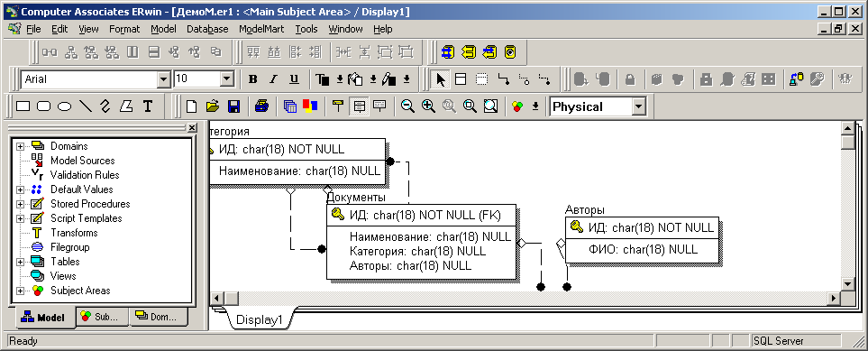Open the Database menu

pyautogui.click(x=207, y=29)
